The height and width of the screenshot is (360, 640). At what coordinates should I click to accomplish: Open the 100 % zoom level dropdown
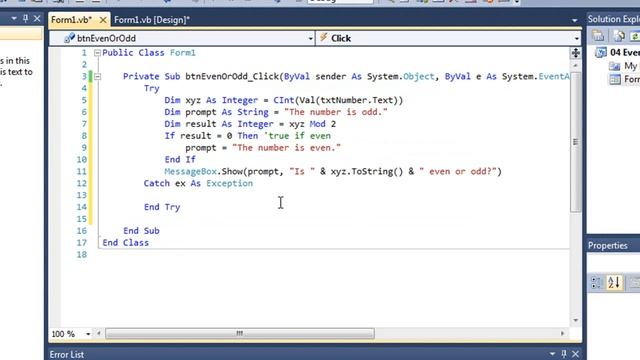[88, 334]
